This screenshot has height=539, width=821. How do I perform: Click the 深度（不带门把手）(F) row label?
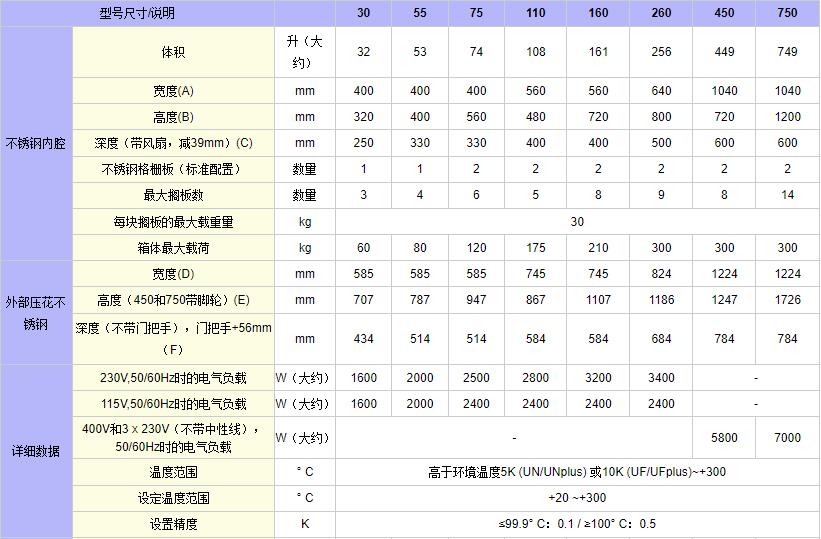pyautogui.click(x=173, y=339)
